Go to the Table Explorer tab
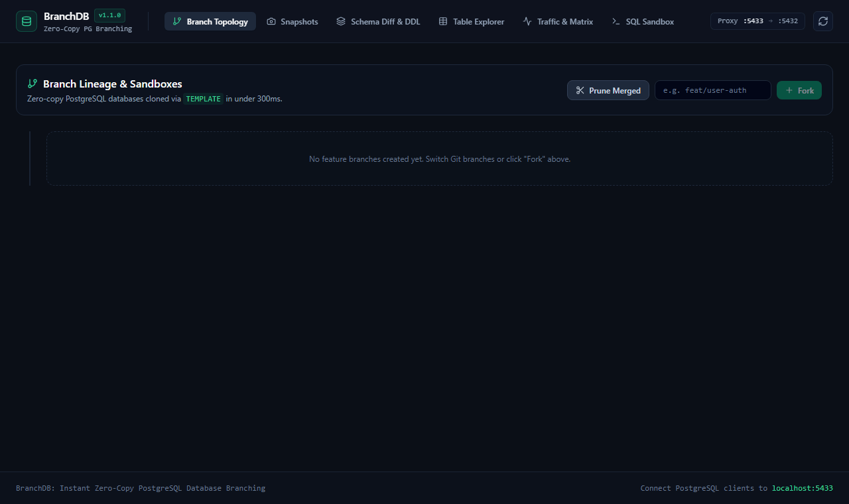 pos(472,21)
